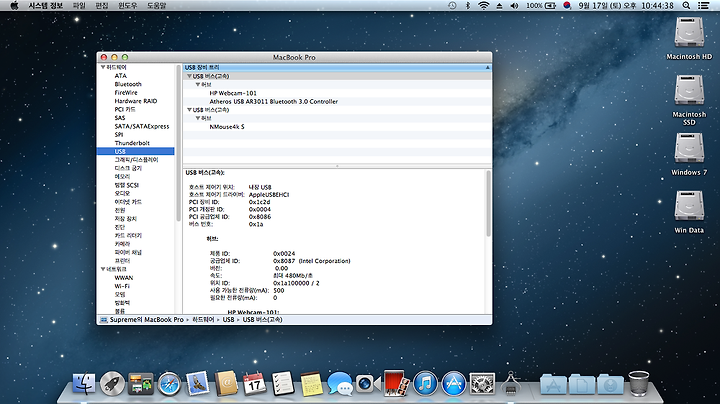Open Documents folder stack in Dock
The height and width of the screenshot is (404, 720).
582,384
